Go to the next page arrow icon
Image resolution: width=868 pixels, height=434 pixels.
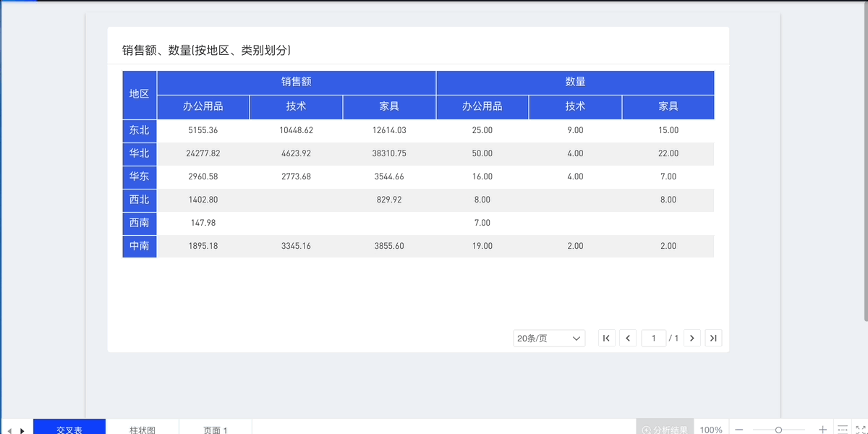pyautogui.click(x=692, y=338)
